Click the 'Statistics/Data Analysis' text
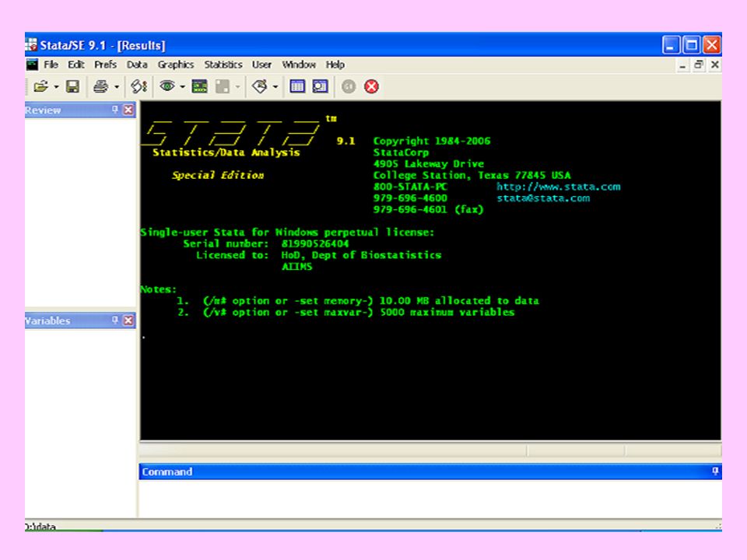747x560 pixels. click(x=226, y=152)
